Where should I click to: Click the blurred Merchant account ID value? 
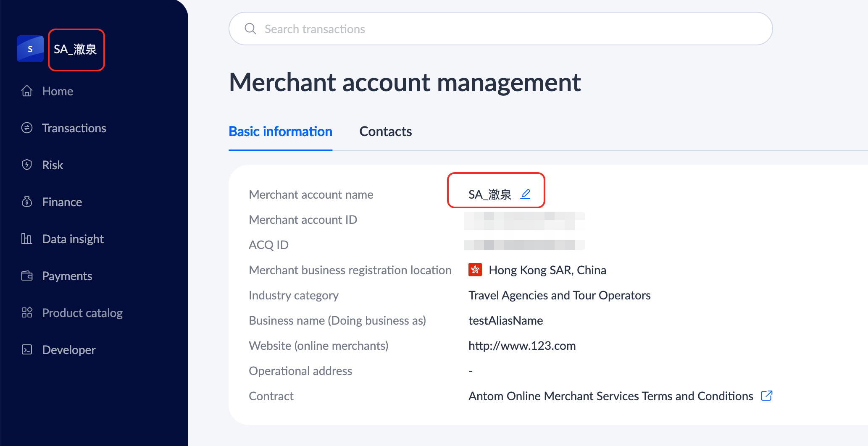(523, 220)
